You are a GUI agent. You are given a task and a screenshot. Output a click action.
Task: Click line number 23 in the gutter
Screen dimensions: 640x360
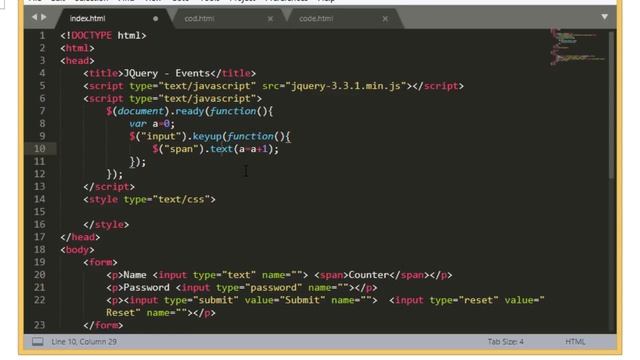(40, 325)
